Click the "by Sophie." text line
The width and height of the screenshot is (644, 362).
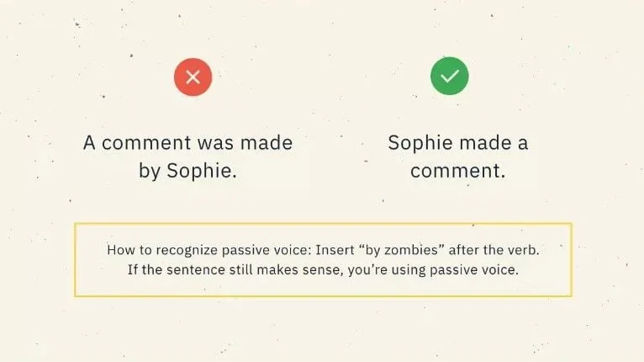pos(187,171)
